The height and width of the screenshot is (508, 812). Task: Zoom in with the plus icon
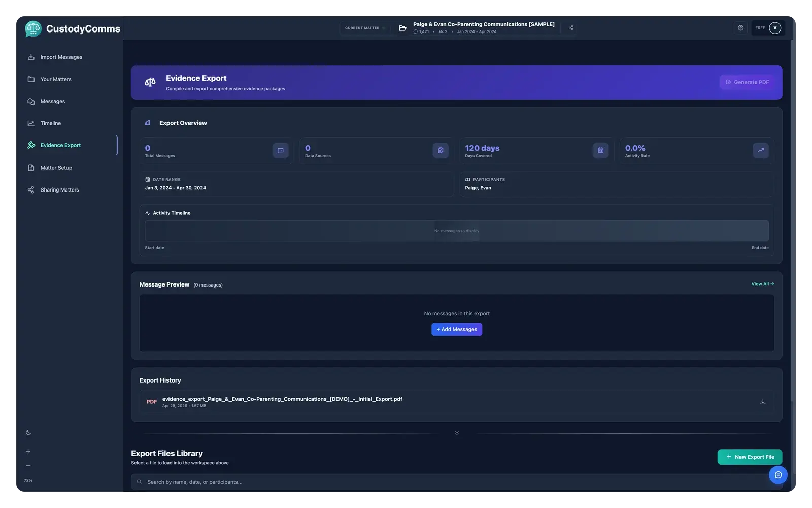click(x=28, y=451)
